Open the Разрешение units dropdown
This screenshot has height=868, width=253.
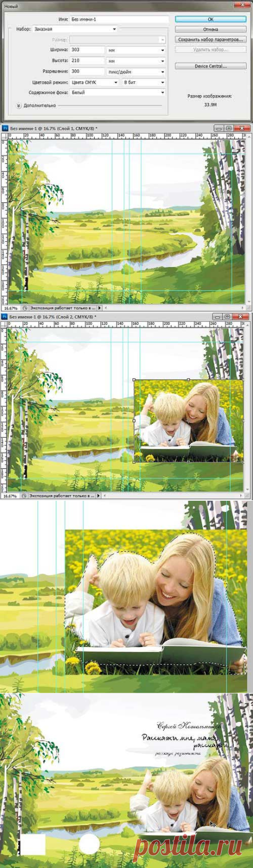136,71
